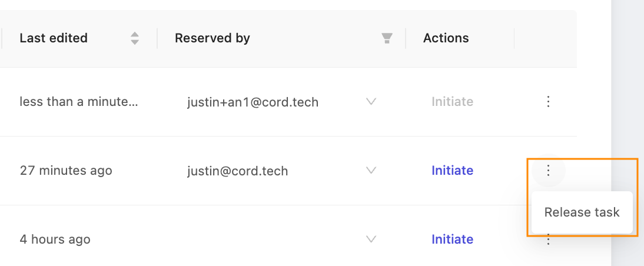Sort Last edited descending with down arrow
Viewport: 644px width, 266px height.
point(135,42)
